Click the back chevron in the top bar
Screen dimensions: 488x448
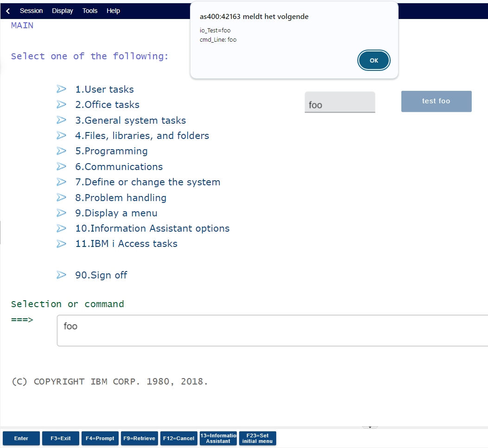(x=8, y=11)
